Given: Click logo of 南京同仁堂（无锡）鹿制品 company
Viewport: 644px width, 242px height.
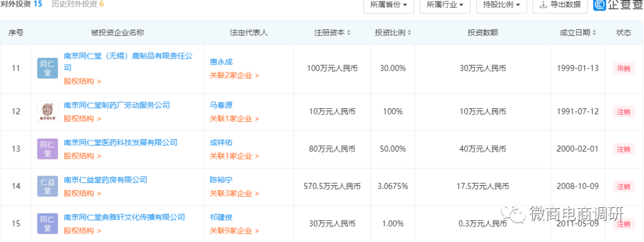Looking at the screenshot, I should click(x=48, y=68).
